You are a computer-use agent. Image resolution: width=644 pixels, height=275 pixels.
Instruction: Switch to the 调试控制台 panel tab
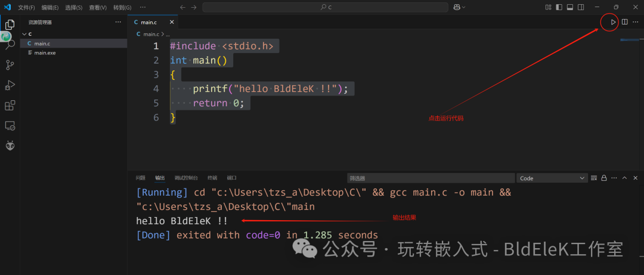point(186,178)
